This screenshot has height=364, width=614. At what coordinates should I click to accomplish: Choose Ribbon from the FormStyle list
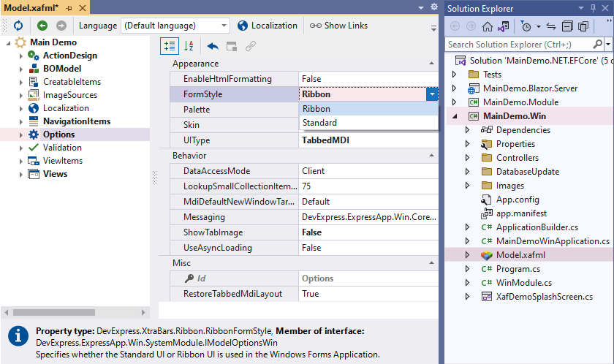click(x=368, y=109)
